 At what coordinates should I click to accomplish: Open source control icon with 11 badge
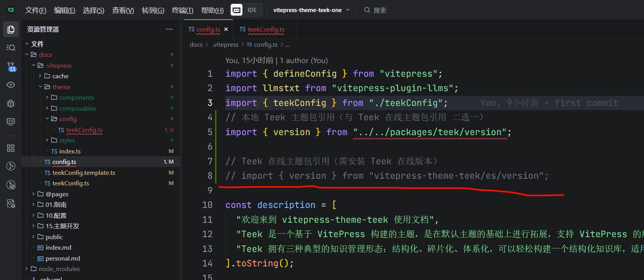(11, 67)
